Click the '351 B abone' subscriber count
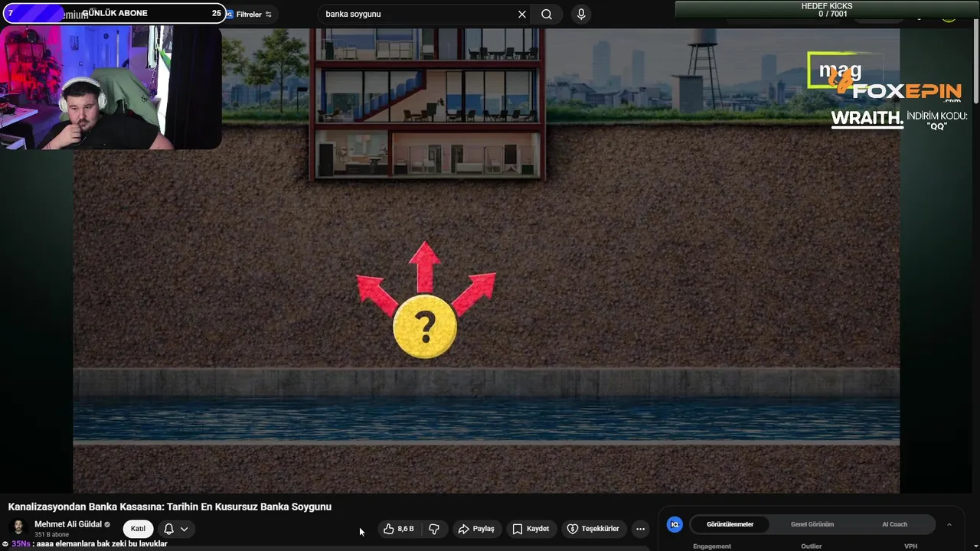 (x=51, y=535)
